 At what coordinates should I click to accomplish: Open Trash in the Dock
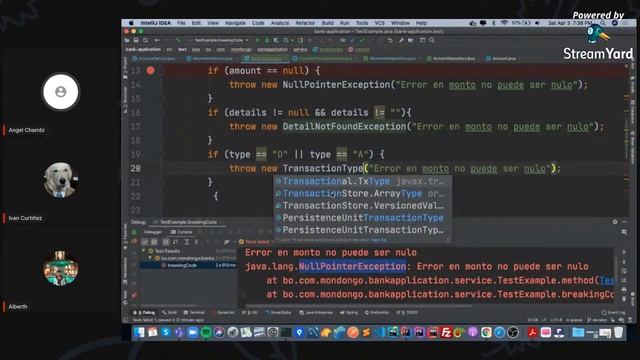coord(619,333)
